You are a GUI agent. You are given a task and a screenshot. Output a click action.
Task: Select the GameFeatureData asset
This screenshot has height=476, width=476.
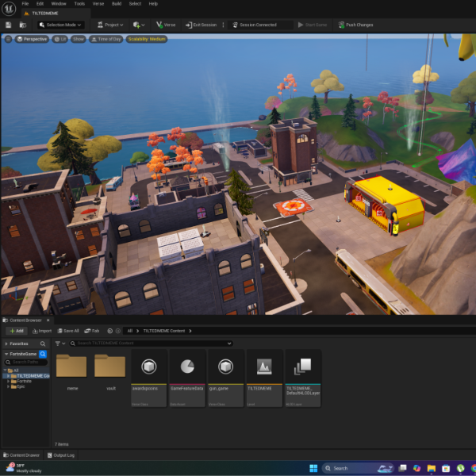coord(187,378)
